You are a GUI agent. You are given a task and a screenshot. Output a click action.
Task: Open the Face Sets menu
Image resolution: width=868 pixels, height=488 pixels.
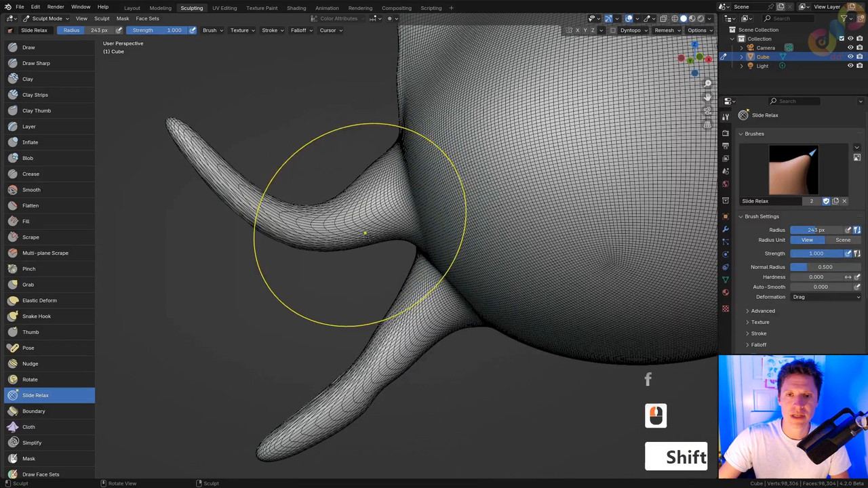[147, 18]
